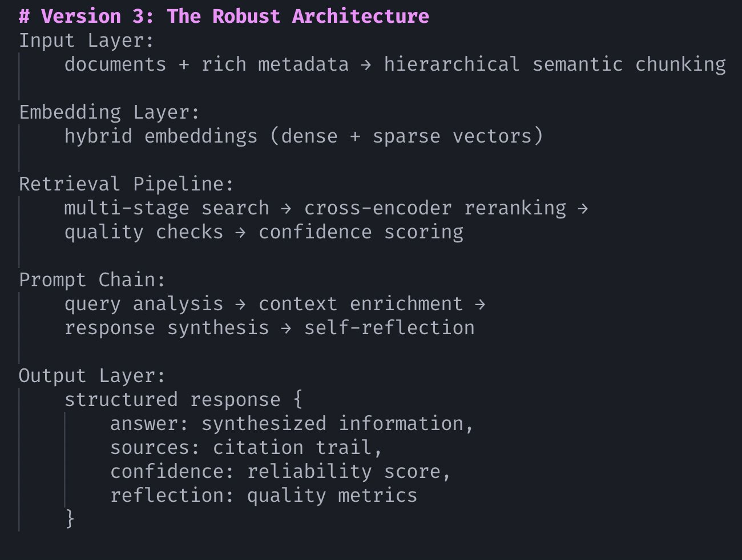Click the "hybrid embeddings" words

click(160, 136)
